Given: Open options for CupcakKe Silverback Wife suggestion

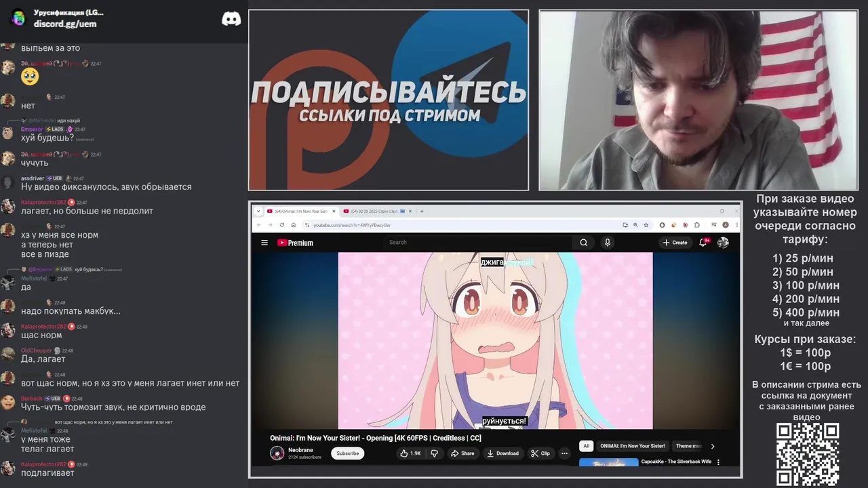Looking at the screenshot, I should [718, 462].
